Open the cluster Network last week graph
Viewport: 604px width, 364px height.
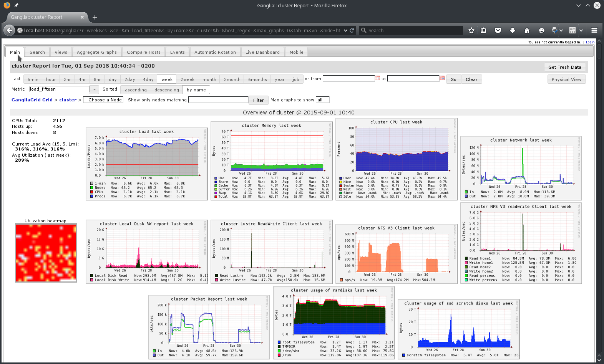point(521,168)
